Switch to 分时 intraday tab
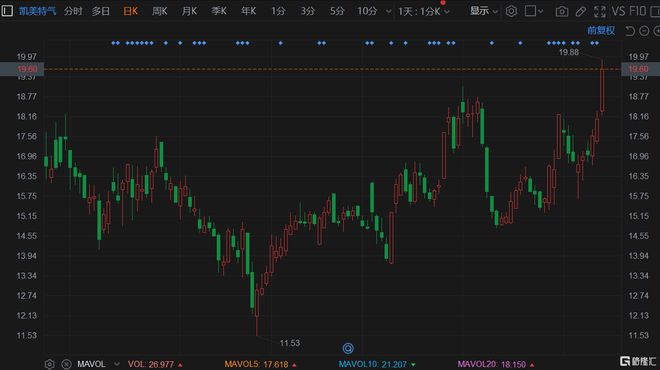This screenshot has height=370, width=660. tap(73, 11)
